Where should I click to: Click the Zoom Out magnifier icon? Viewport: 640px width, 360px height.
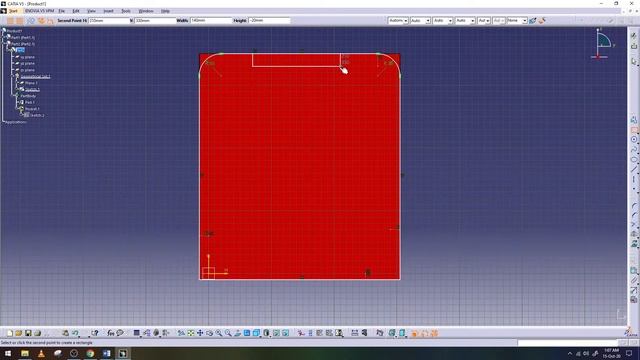pos(228,333)
